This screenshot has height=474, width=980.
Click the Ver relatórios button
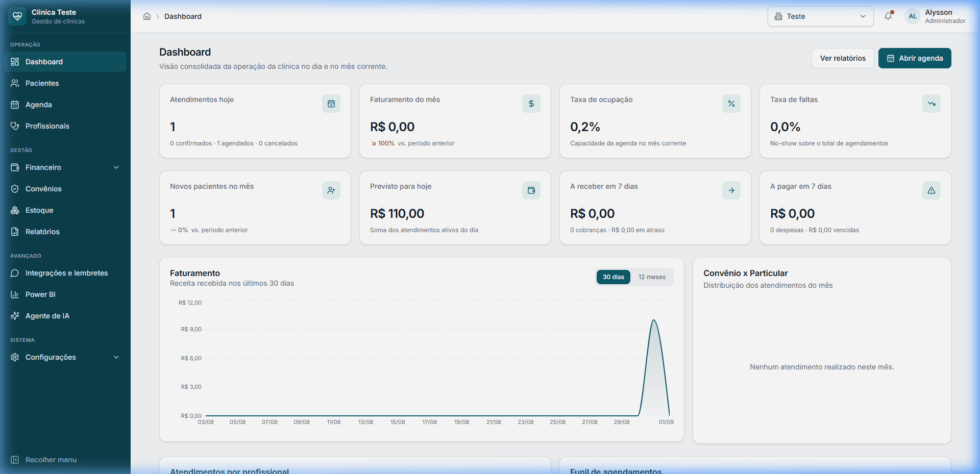[x=843, y=58]
